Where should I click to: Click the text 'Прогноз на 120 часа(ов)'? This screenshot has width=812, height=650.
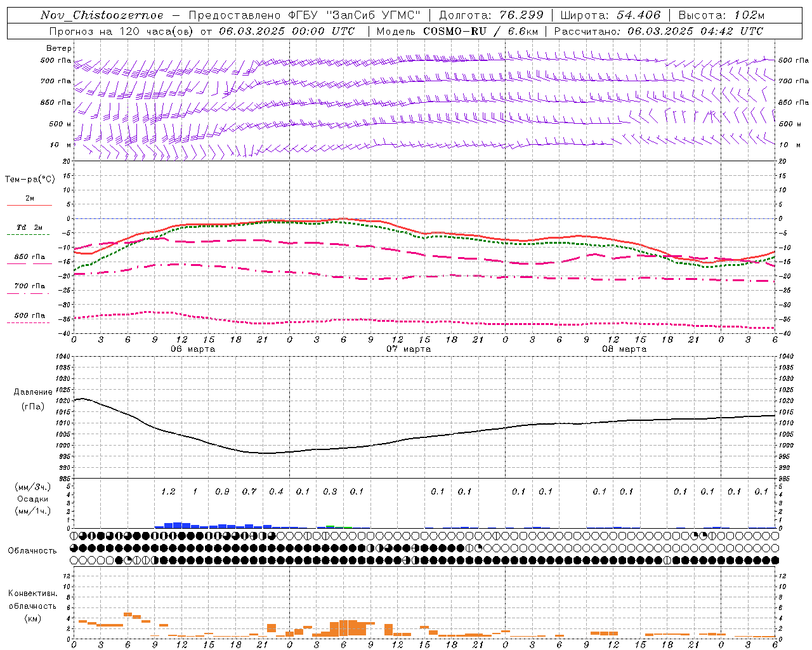point(122,31)
